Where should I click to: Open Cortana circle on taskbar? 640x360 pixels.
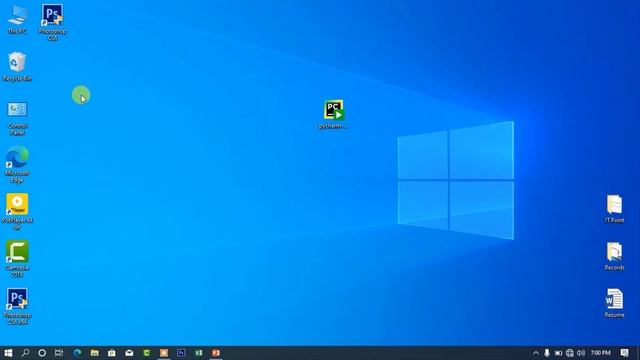(x=42, y=353)
